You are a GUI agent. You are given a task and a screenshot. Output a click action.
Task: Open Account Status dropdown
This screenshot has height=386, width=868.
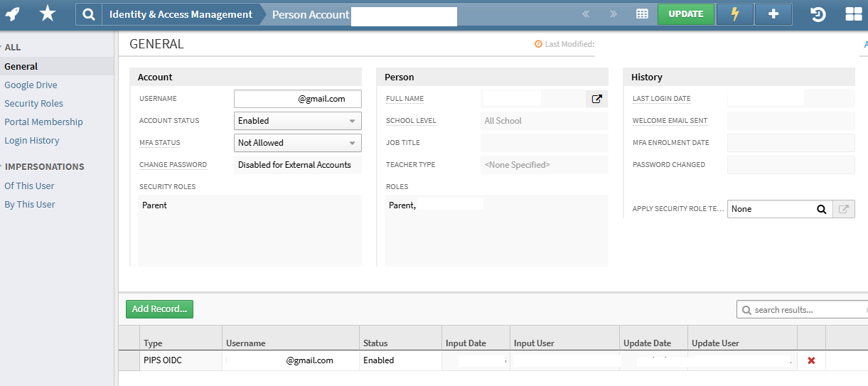(298, 121)
